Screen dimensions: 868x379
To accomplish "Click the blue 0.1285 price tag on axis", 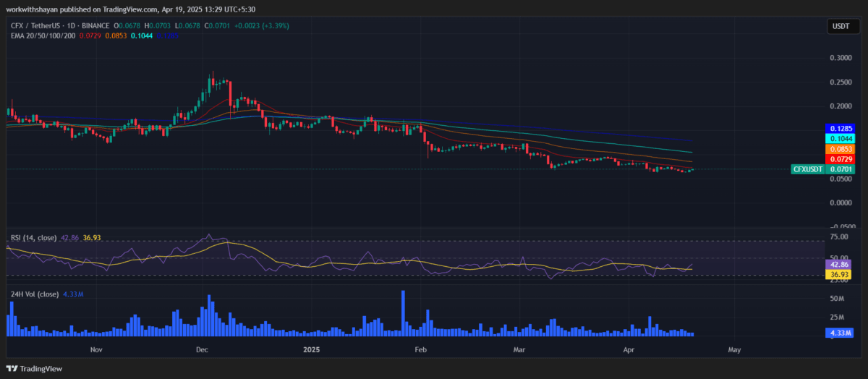I will pyautogui.click(x=841, y=128).
